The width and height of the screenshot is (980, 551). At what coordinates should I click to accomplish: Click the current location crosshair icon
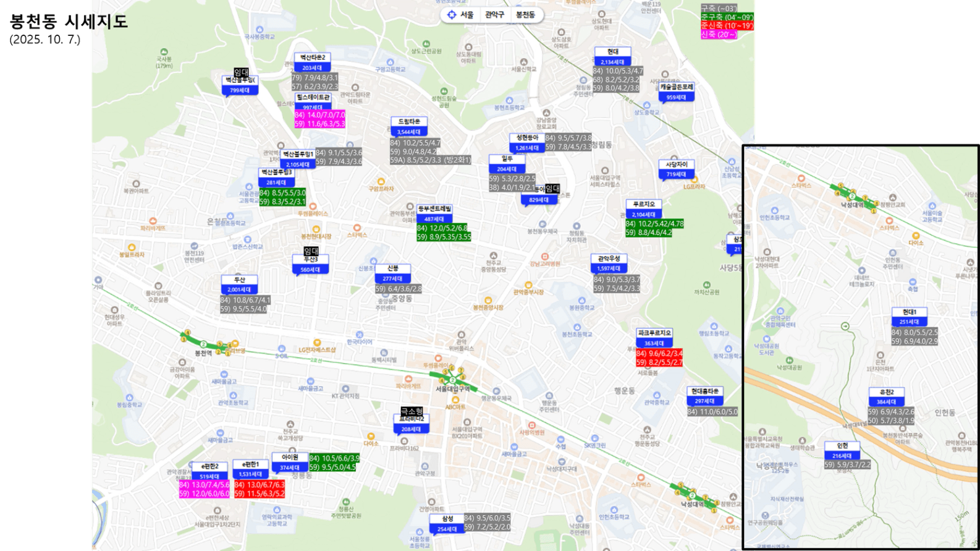click(x=451, y=15)
